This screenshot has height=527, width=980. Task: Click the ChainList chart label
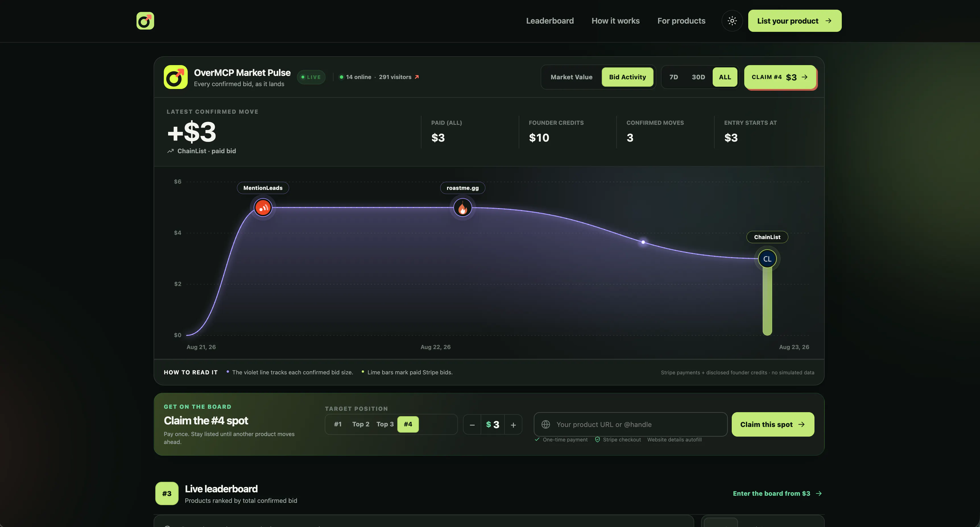click(x=767, y=237)
